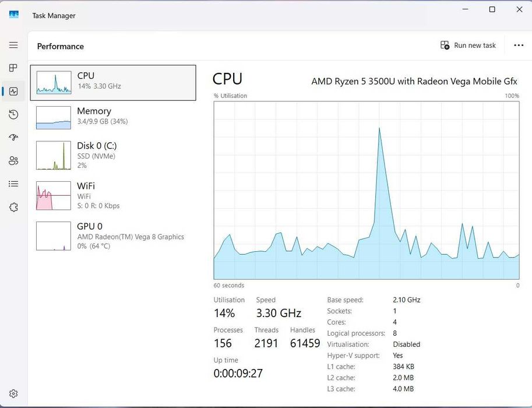Viewport: 532px width, 408px height.
Task: Select the CPU performance entry
Action: (x=113, y=82)
